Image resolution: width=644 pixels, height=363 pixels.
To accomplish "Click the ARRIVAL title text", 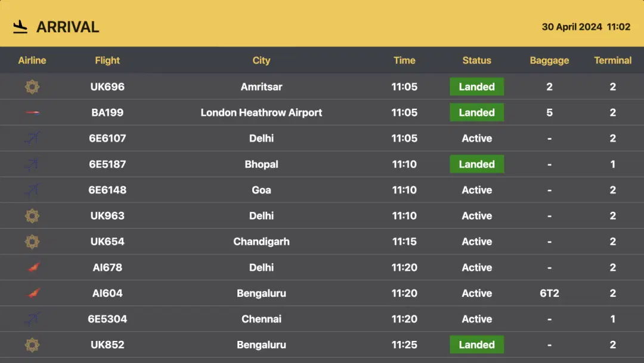I will tap(68, 26).
